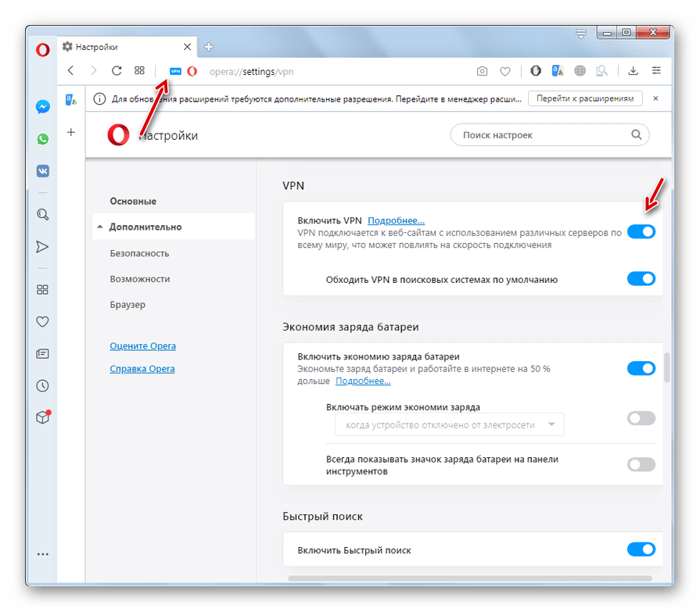Dismiss the extensions notification bar
This screenshot has height=612, width=700.
(655, 98)
